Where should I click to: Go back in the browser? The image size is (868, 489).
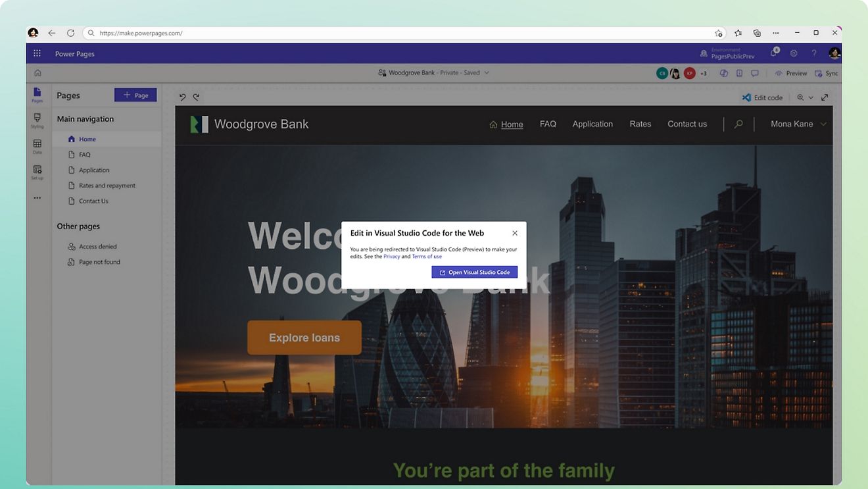pyautogui.click(x=52, y=33)
